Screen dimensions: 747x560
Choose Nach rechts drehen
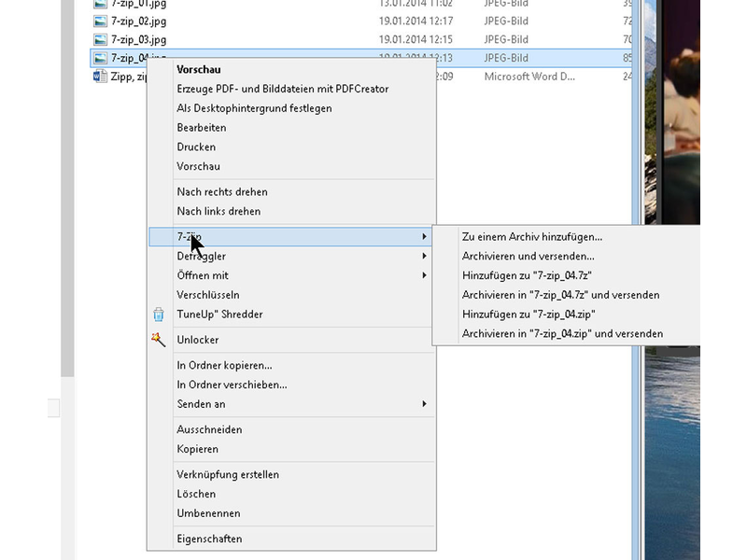[222, 192]
